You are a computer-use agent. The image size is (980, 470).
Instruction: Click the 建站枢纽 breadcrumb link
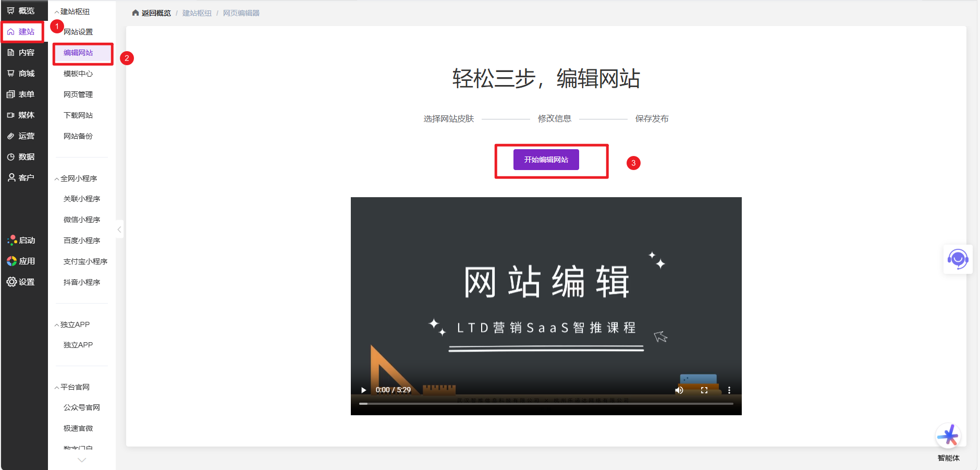[197, 13]
